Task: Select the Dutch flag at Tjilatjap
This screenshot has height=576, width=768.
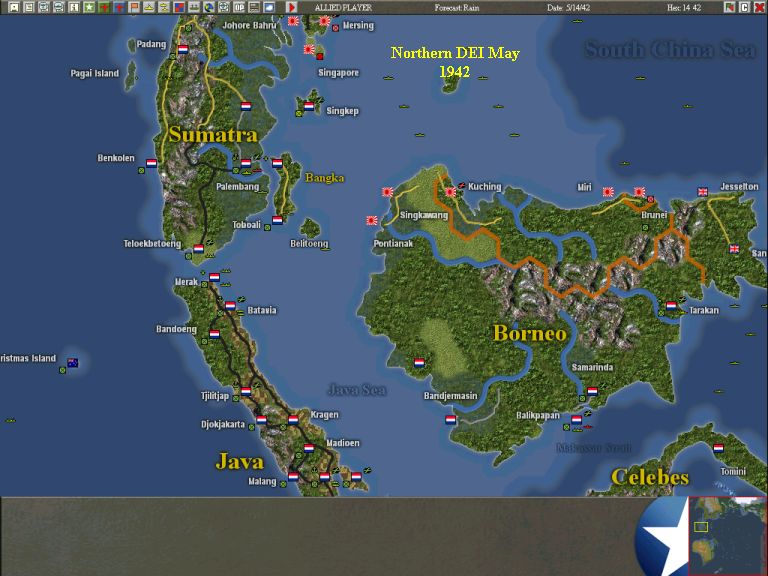Action: click(x=246, y=391)
